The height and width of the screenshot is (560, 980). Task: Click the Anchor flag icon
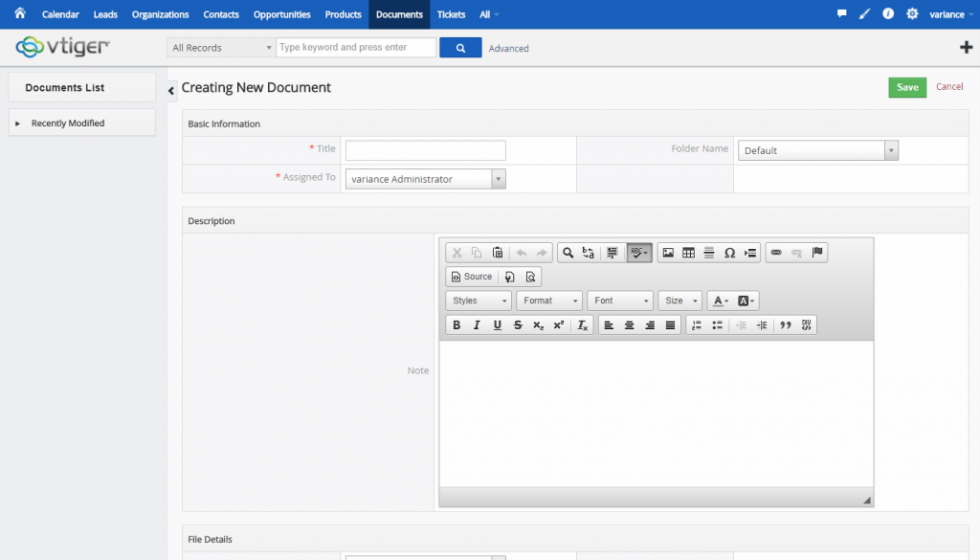tap(815, 253)
